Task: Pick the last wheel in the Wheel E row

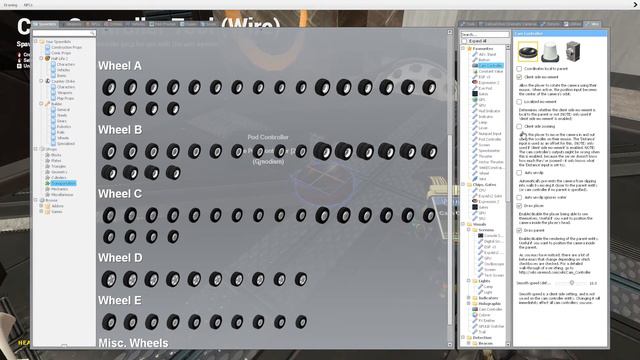Action: [301, 322]
